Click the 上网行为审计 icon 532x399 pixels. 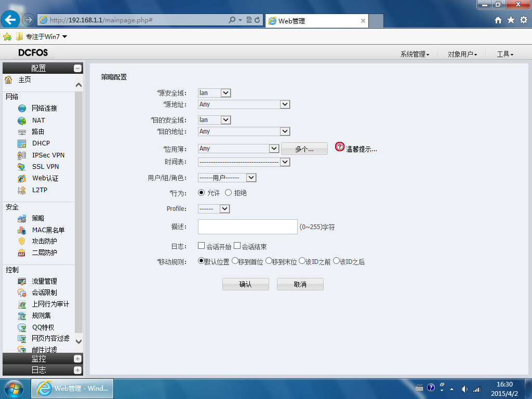pos(22,304)
